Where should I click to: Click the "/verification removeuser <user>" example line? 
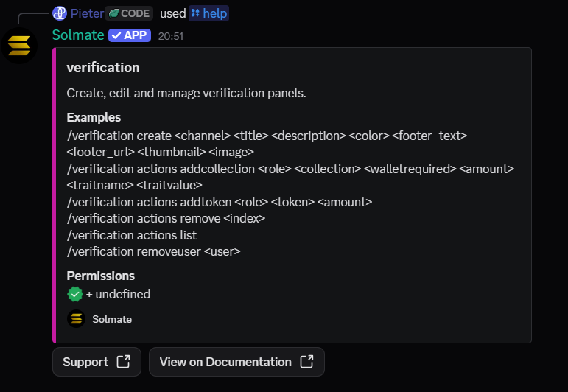tap(153, 251)
